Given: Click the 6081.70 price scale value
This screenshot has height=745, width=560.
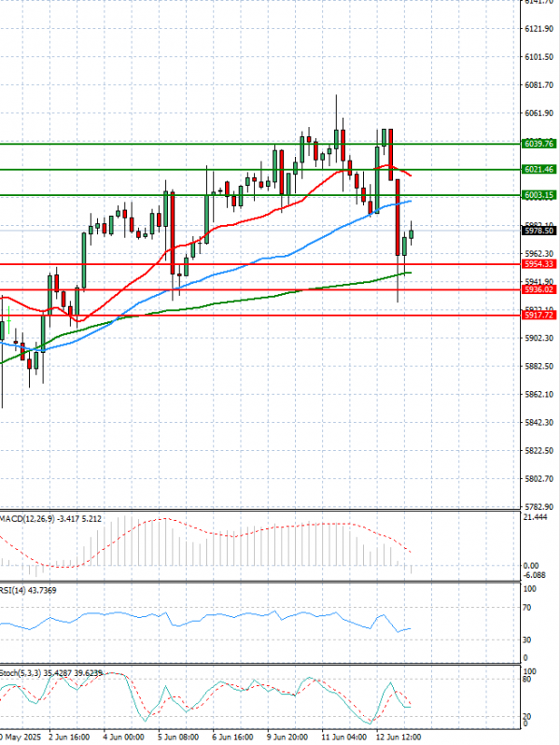Looking at the screenshot, I should click(x=539, y=85).
